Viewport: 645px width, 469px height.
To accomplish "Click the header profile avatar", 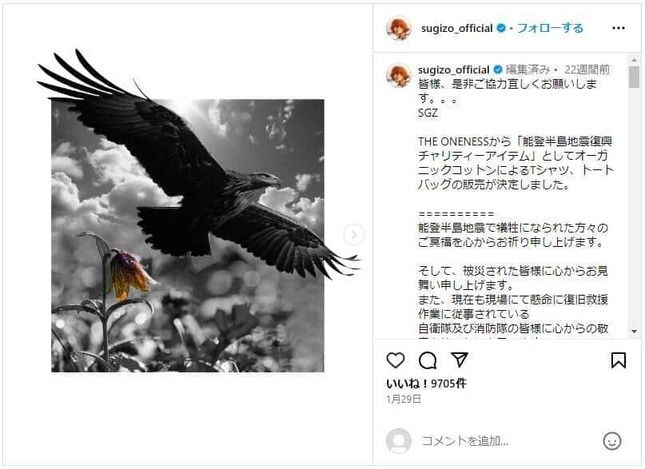I will 399,28.
